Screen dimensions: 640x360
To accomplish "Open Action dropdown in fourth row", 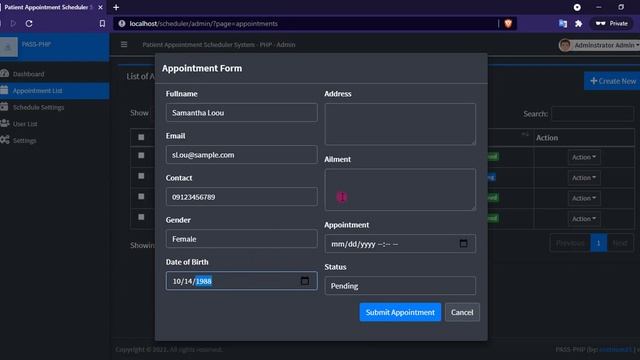I will [x=584, y=219].
